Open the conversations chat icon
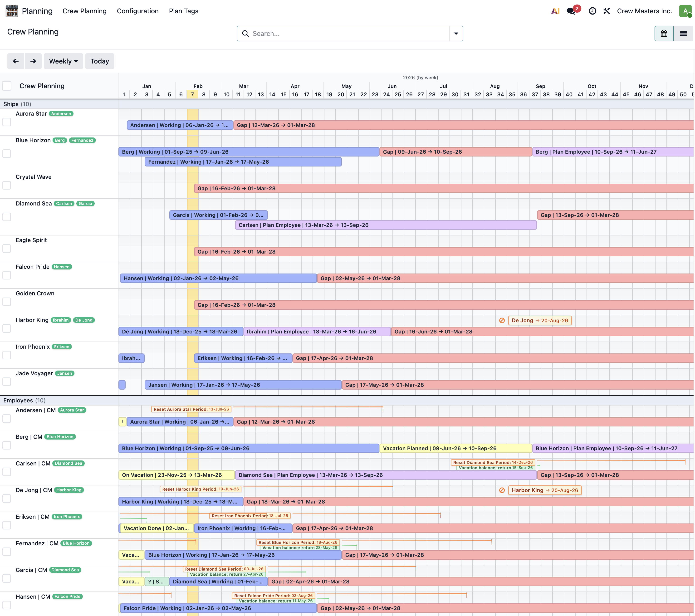Viewport: 695px width, 616px height. click(x=571, y=11)
